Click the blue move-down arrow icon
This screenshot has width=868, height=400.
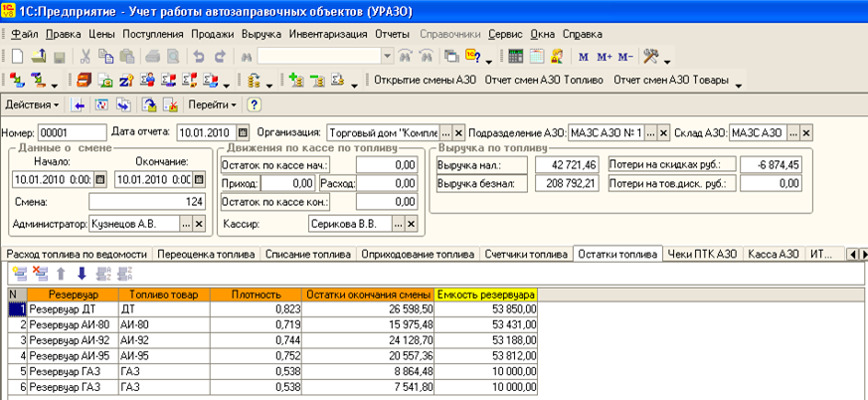tap(82, 273)
